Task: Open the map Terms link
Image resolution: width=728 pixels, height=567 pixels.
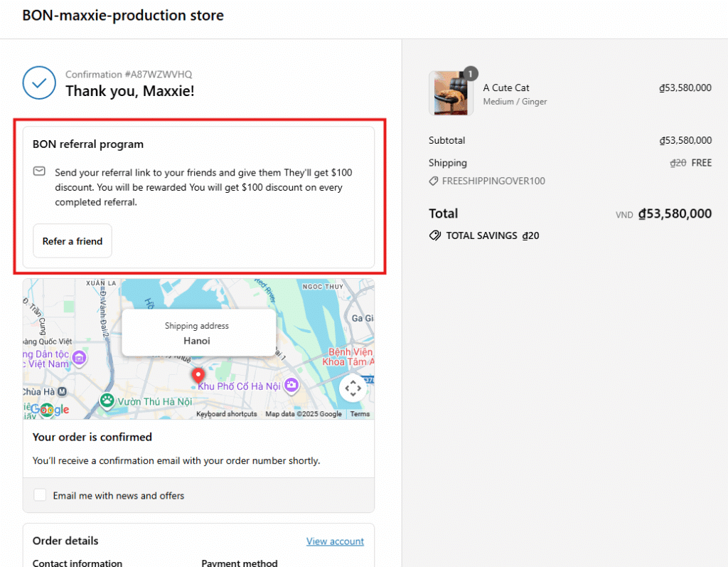Action: [360, 414]
